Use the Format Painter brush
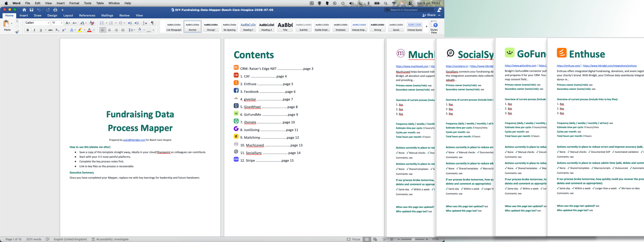Viewport: 644px width, 242px height. tap(17, 32)
